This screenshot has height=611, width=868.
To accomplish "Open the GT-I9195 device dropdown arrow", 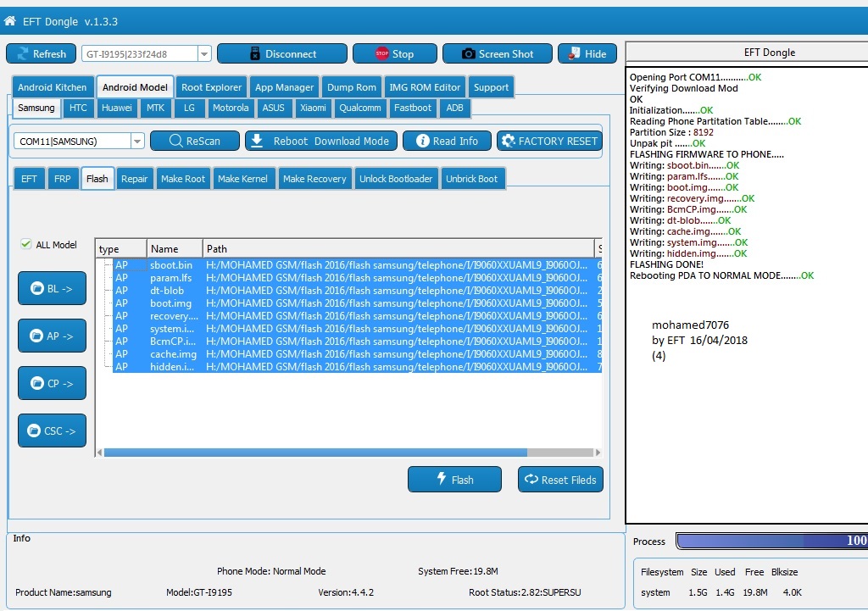I will tap(204, 53).
